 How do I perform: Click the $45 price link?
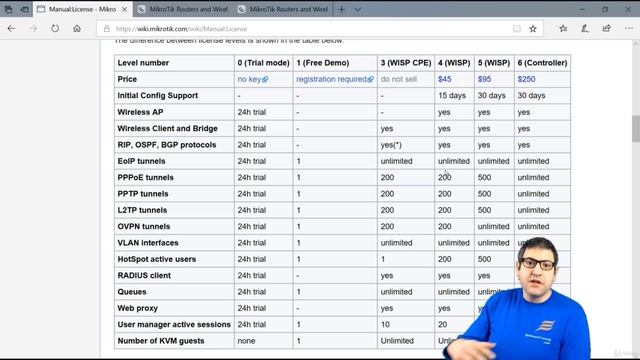(444, 79)
